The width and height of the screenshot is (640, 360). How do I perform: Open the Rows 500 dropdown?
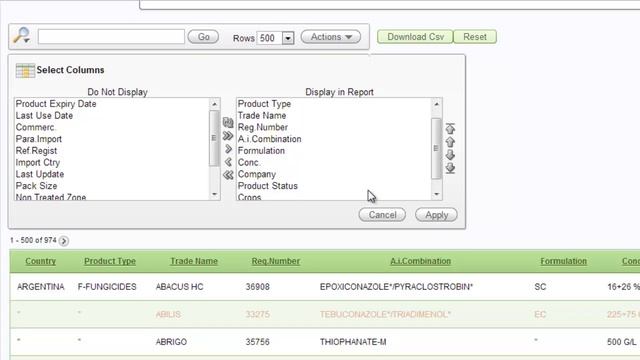coord(288,38)
